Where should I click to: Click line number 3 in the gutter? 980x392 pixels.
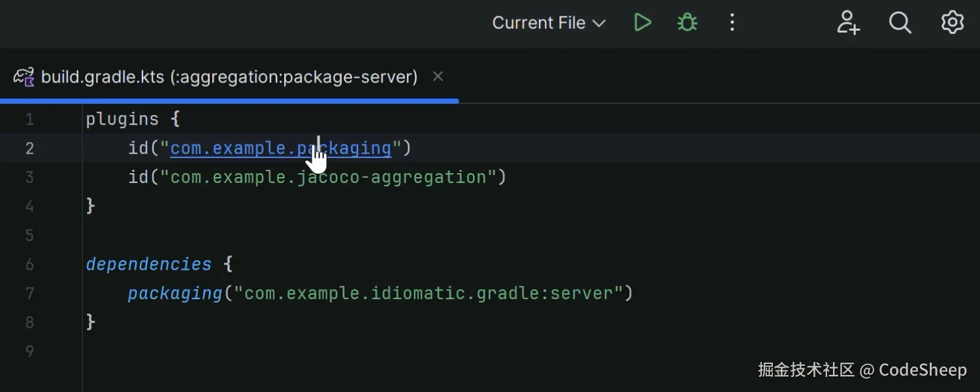coord(29,177)
